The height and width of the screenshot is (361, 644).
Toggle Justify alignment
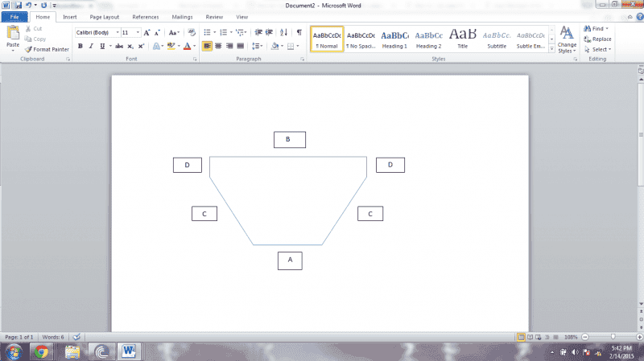(x=240, y=46)
